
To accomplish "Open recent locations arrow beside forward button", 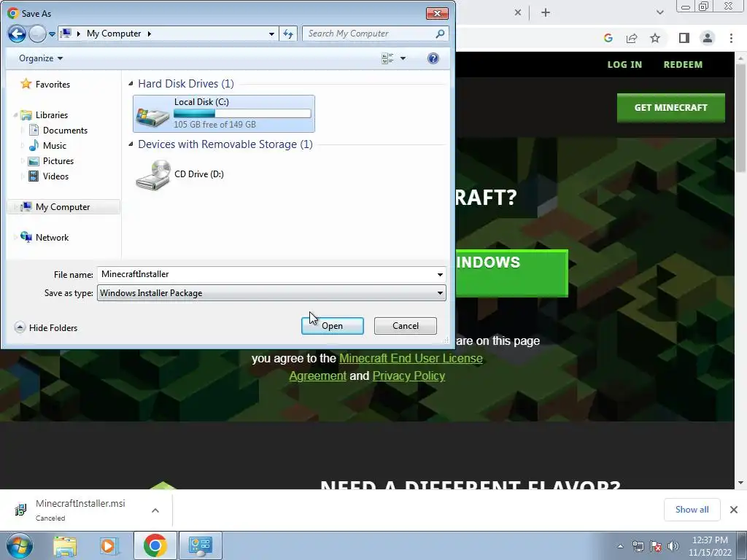I will click(x=53, y=34).
